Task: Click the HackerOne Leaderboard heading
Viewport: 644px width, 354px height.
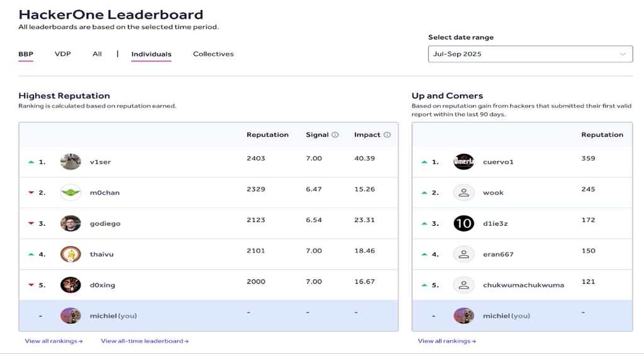Action: coord(111,14)
